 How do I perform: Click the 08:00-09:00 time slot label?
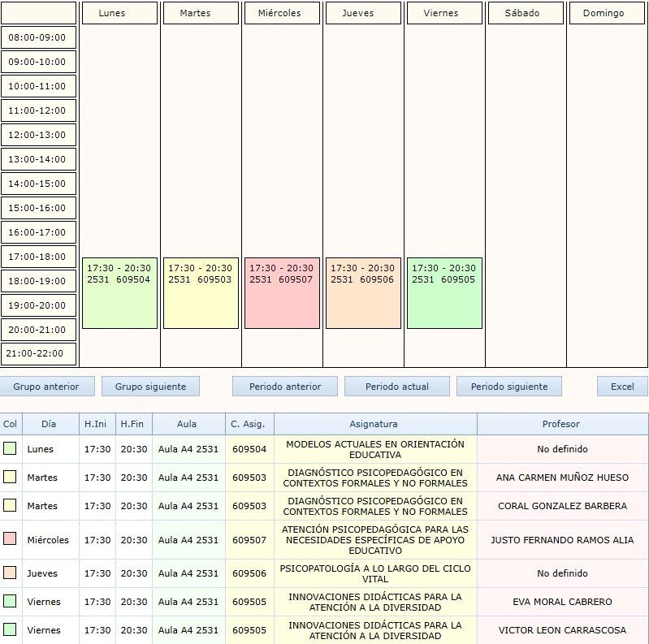38,37
